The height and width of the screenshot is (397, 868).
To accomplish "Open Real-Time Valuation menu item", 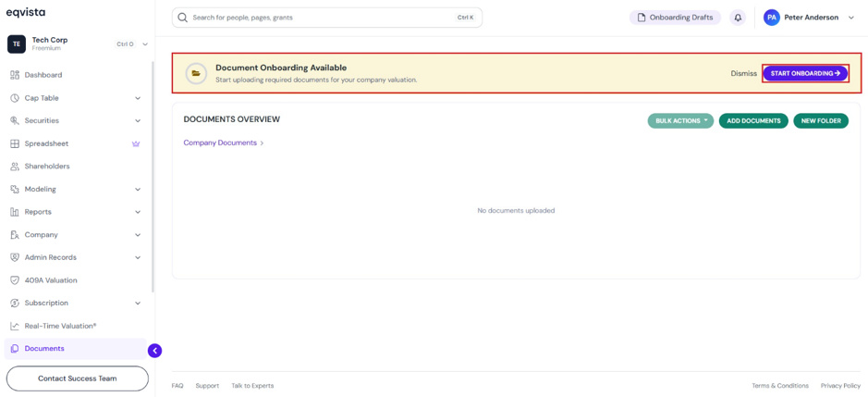I will pos(60,326).
